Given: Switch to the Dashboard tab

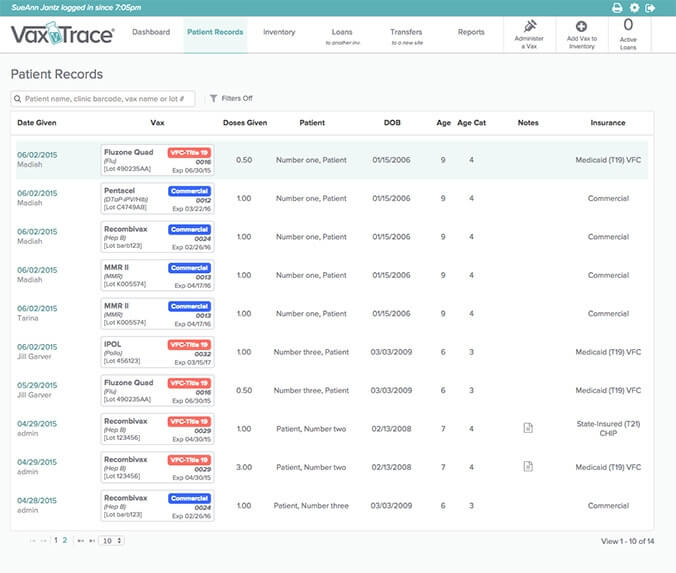Looking at the screenshot, I should point(150,32).
